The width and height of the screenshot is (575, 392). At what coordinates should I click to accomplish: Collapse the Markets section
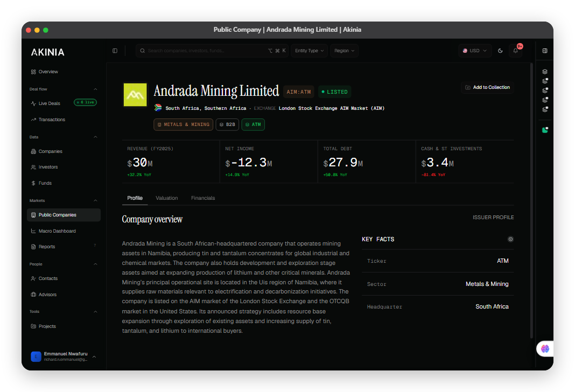[95, 201]
